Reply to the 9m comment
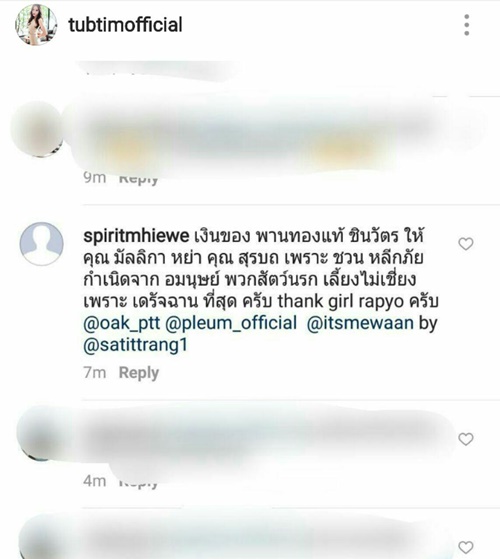The image size is (500, 559). [139, 178]
